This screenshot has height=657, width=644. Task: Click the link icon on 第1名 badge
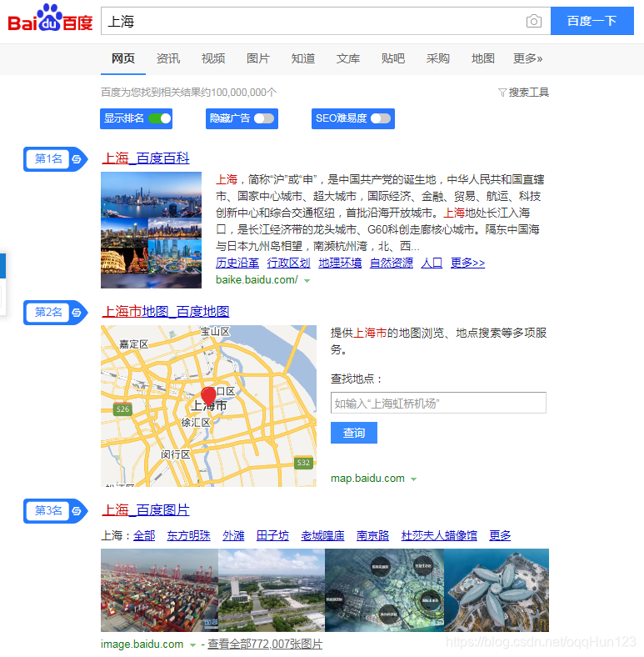pos(76,158)
